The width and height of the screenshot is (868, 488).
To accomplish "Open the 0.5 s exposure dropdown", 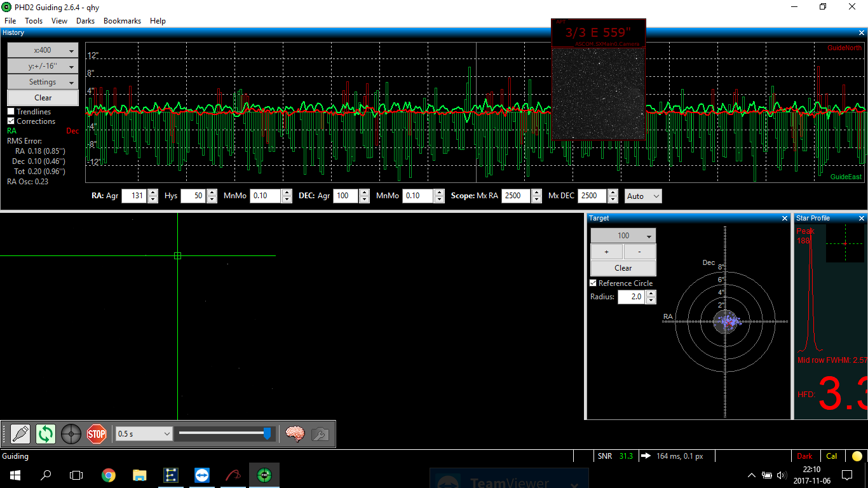I will coord(144,434).
